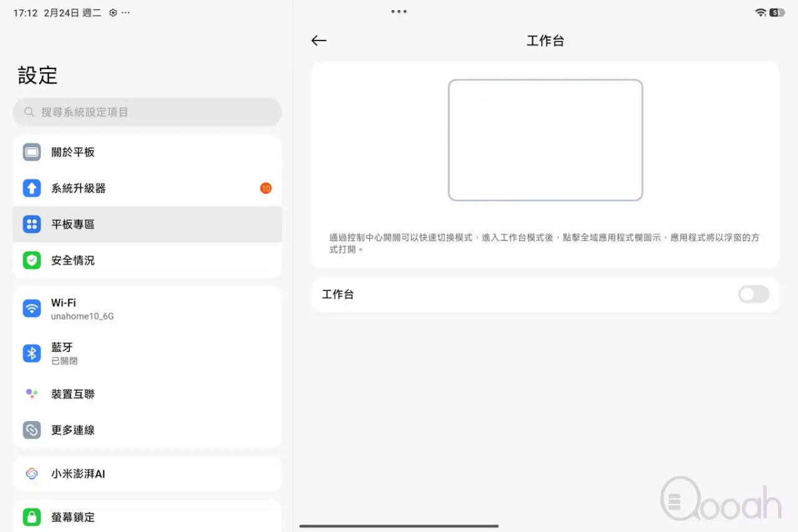Click the Wi-Fi icon in settings list
The height and width of the screenshot is (532, 798).
click(32, 308)
